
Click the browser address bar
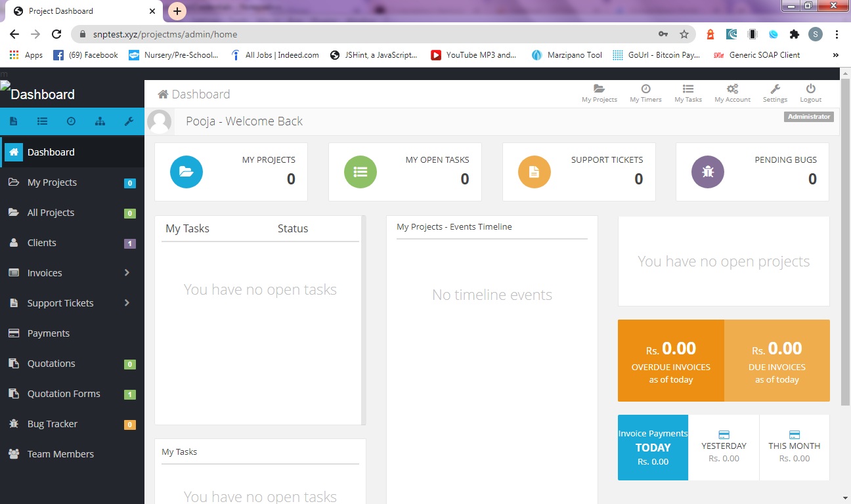click(368, 34)
